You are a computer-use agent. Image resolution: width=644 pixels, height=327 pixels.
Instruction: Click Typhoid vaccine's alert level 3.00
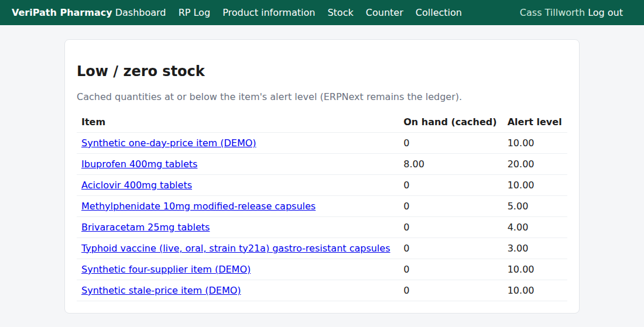click(518, 248)
